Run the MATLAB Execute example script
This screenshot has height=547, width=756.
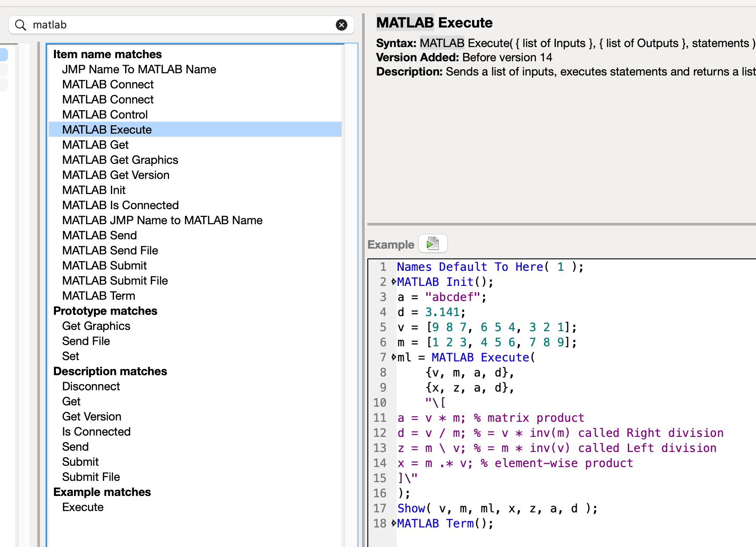click(432, 243)
